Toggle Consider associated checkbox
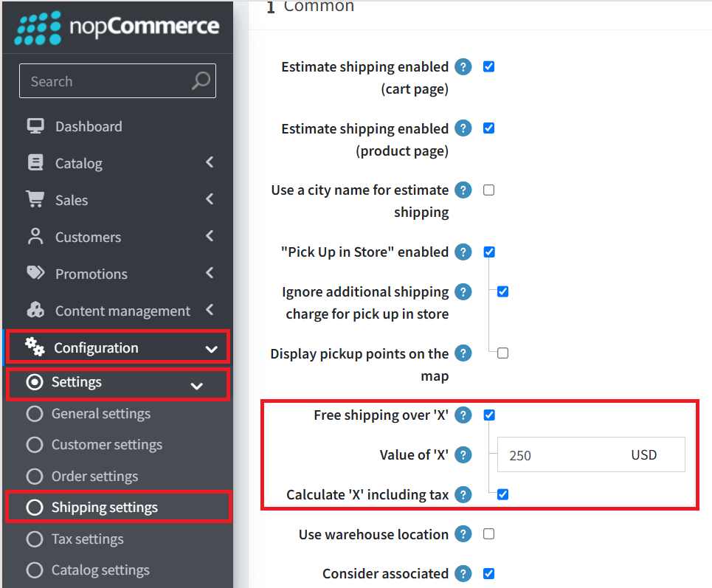 [x=488, y=573]
